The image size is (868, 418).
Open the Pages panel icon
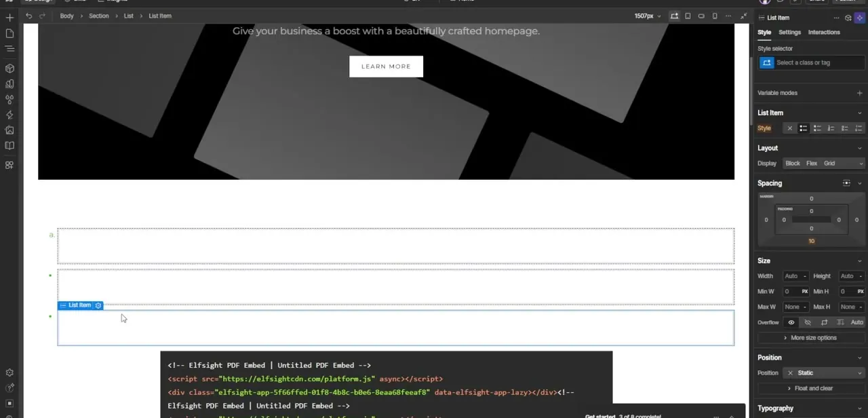pos(9,33)
